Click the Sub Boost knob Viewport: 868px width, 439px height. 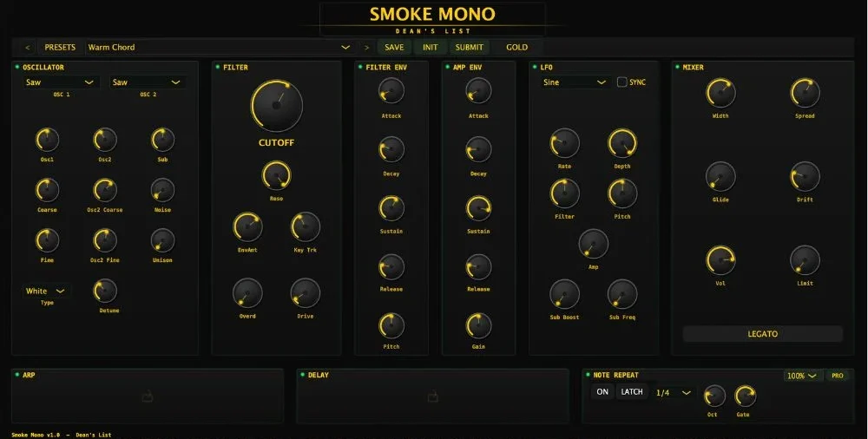565,294
